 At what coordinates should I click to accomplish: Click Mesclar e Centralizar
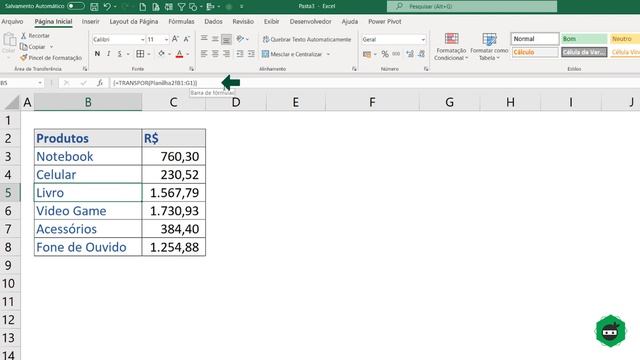(x=292, y=54)
